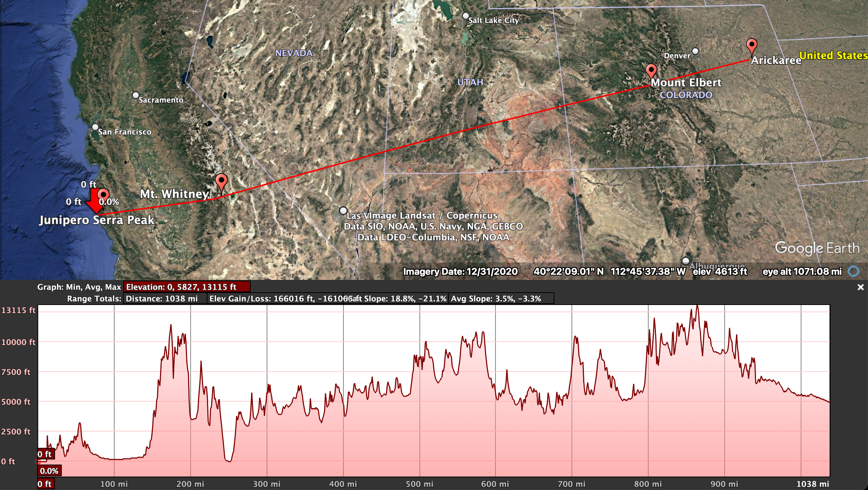
Task: Click the streaming status ring icon
Action: click(853, 271)
